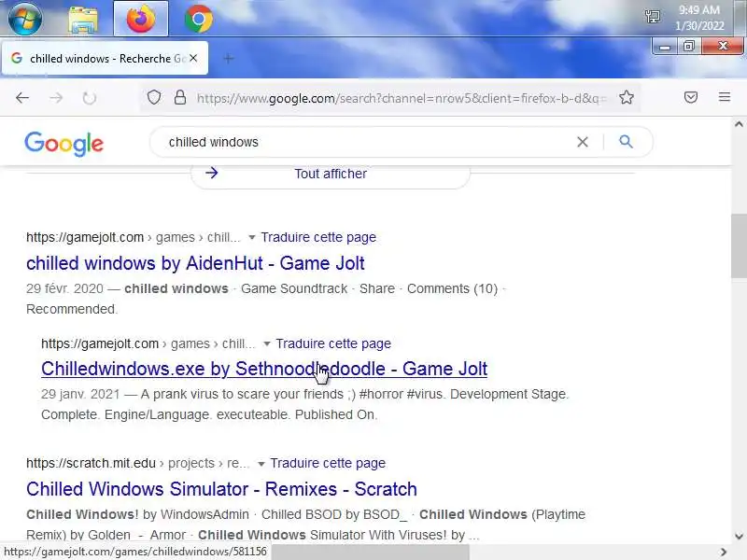Select the 'chilled windows - Recherche Google' tab

click(105, 58)
